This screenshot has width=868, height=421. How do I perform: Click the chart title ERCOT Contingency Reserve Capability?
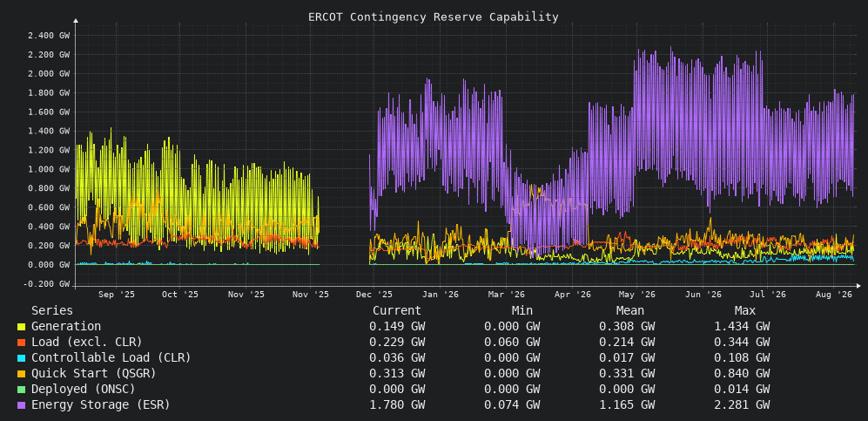(434, 17)
